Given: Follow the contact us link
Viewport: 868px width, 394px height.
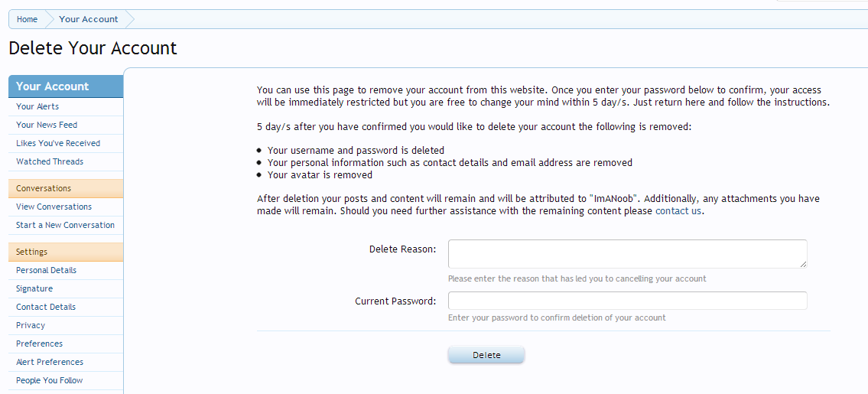Looking at the screenshot, I should [x=678, y=211].
